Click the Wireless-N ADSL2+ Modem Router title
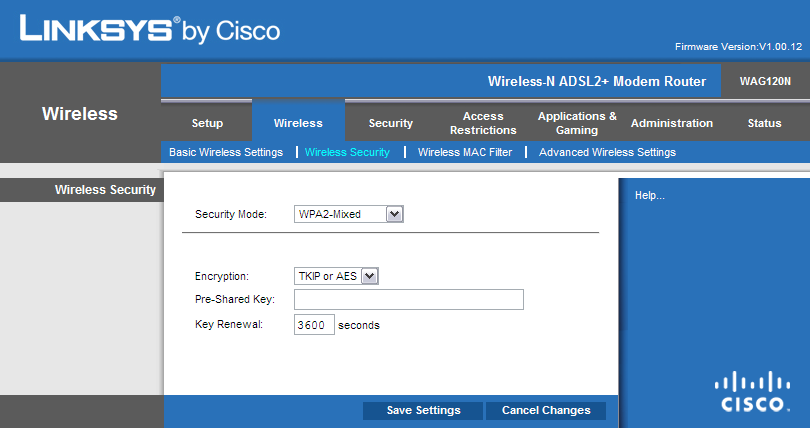The image size is (812, 429). click(x=597, y=81)
